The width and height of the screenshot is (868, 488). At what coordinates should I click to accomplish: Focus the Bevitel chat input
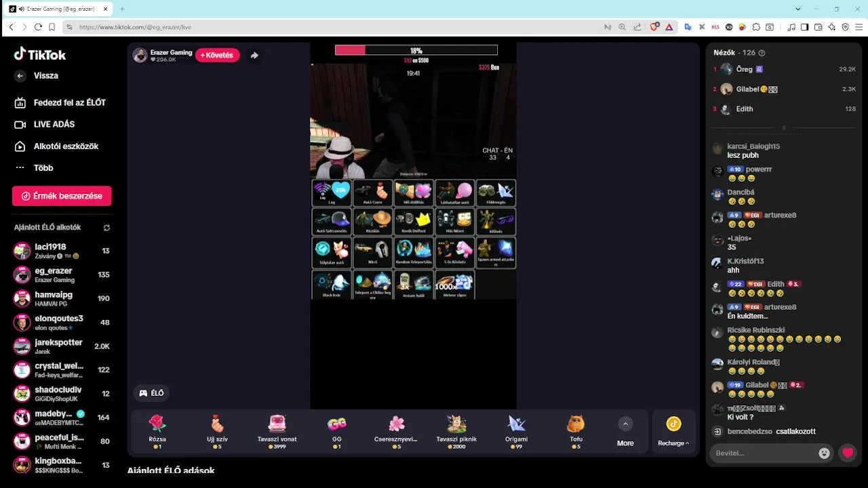(763, 453)
